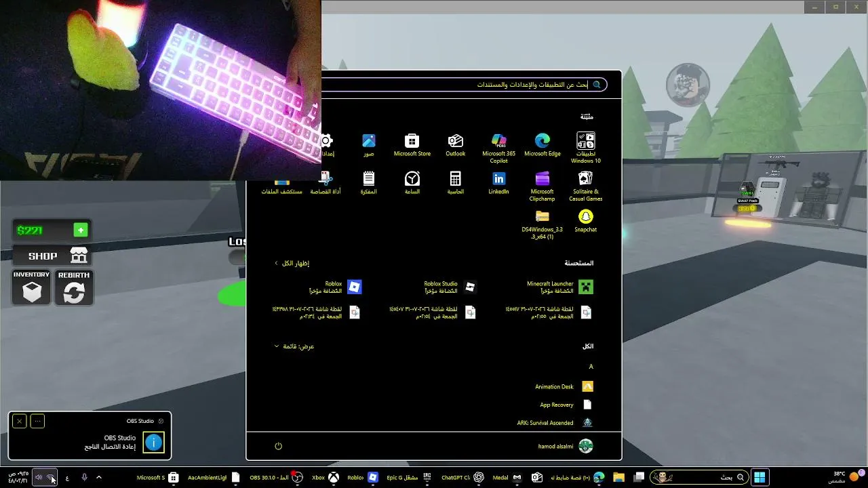Open تطبيقات Windows 10 pinned folder
This screenshot has width=868, height=488.
tap(586, 148)
